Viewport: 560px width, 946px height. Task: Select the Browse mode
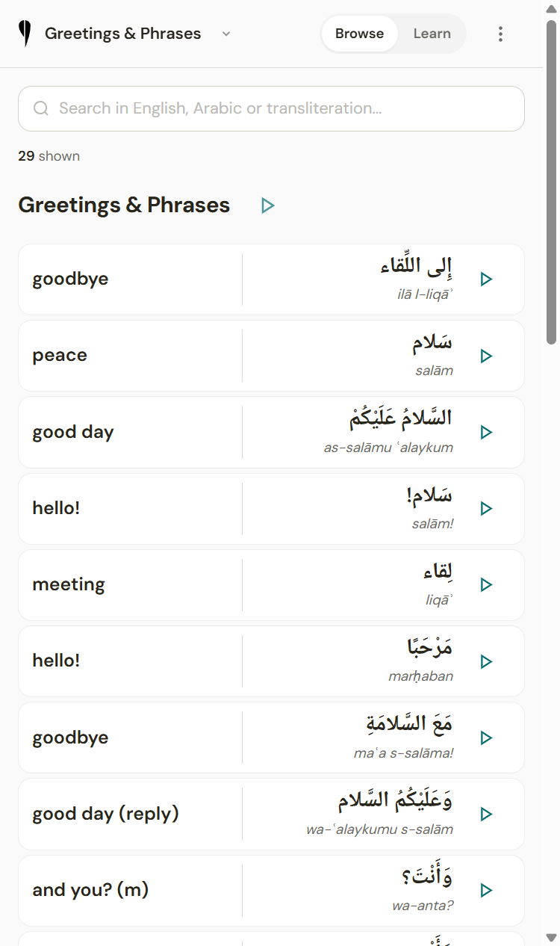[x=359, y=34]
